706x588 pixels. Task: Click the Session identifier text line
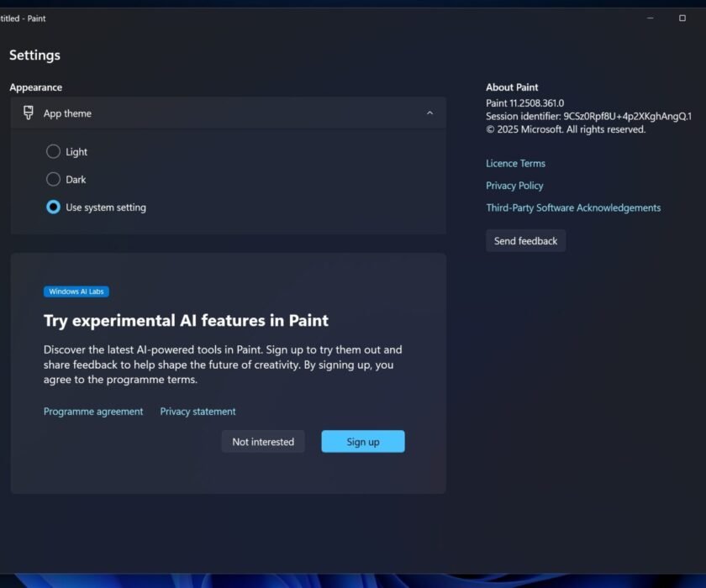click(x=588, y=116)
